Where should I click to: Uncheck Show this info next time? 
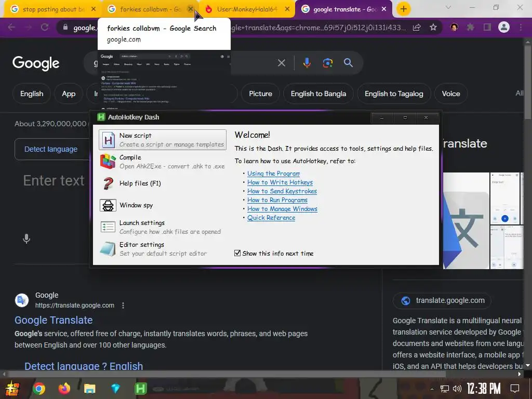(237, 253)
